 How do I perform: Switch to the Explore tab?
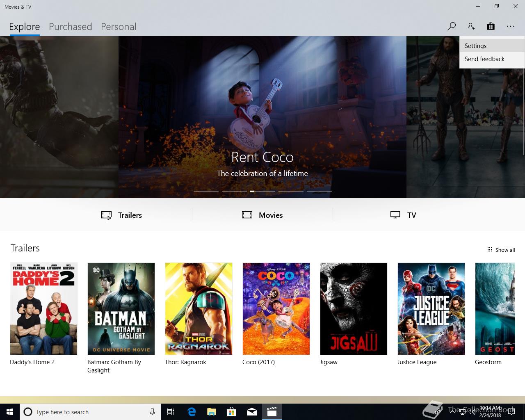(x=25, y=27)
